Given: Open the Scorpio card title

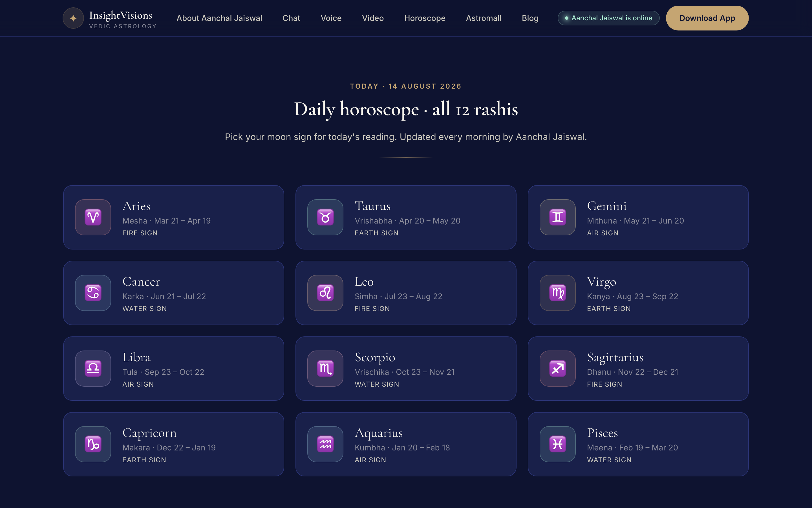Looking at the screenshot, I should pos(375,358).
